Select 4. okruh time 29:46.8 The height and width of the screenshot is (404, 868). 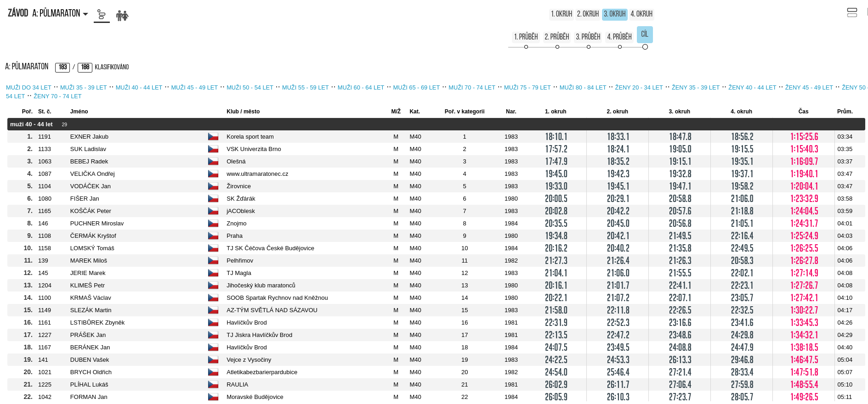(742, 360)
